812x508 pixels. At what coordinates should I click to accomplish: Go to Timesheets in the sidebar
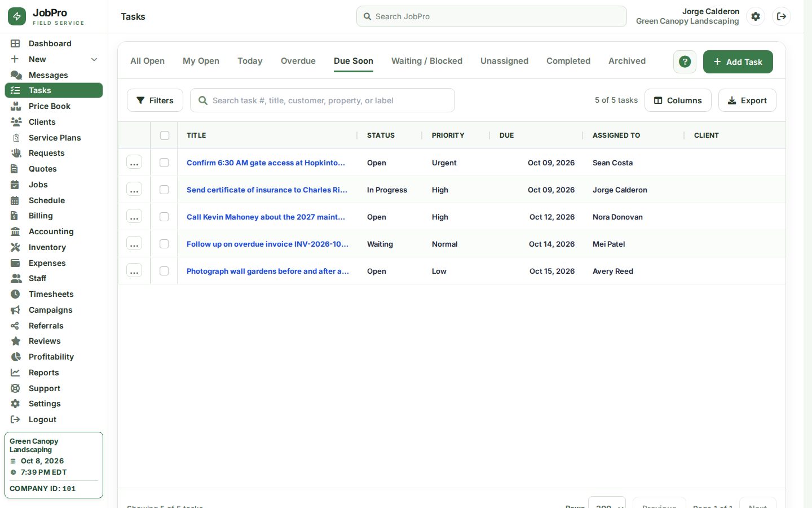pos(54,294)
